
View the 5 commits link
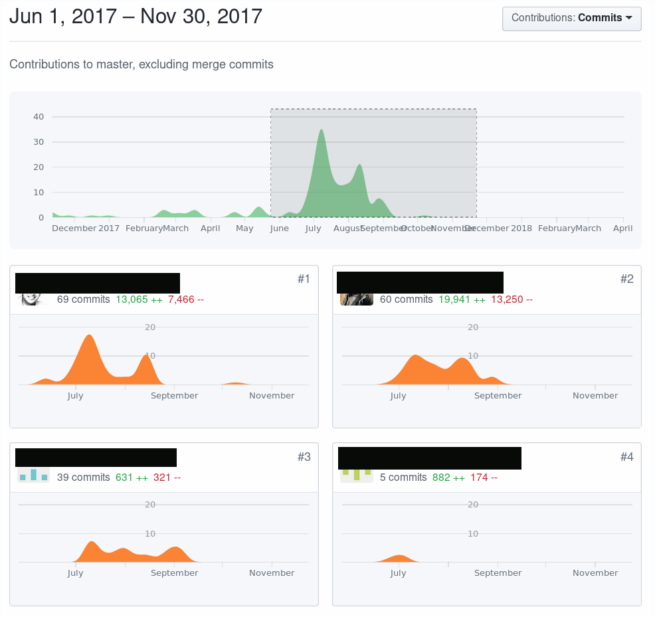pyautogui.click(x=403, y=477)
